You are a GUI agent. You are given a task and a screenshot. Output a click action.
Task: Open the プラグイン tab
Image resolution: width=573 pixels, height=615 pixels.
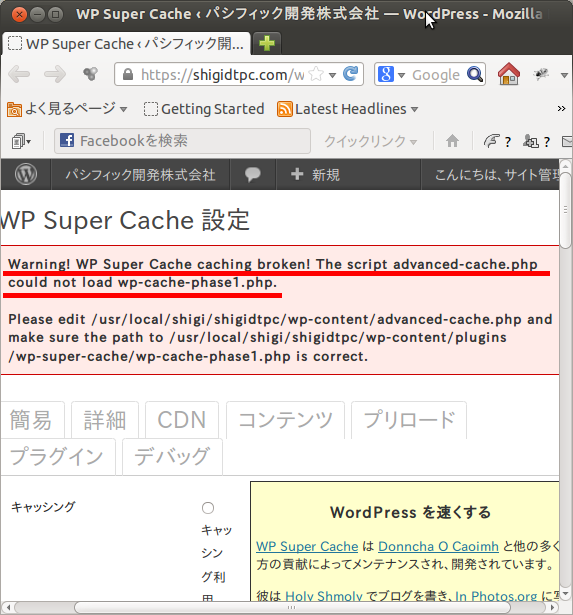[x=57, y=457]
